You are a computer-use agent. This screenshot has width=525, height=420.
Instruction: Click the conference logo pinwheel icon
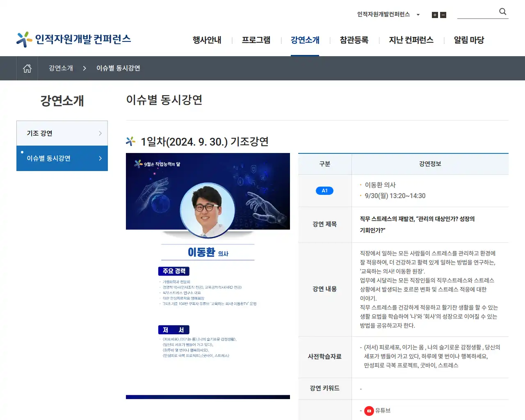[24, 39]
